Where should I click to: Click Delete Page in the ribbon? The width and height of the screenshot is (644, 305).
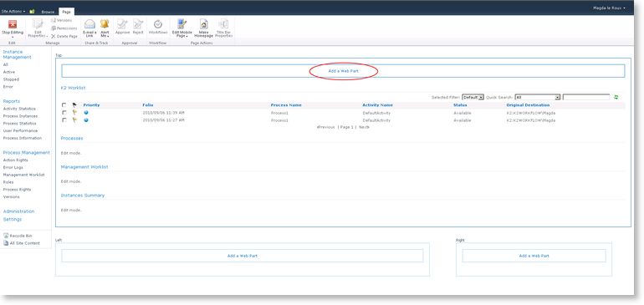pyautogui.click(x=64, y=36)
